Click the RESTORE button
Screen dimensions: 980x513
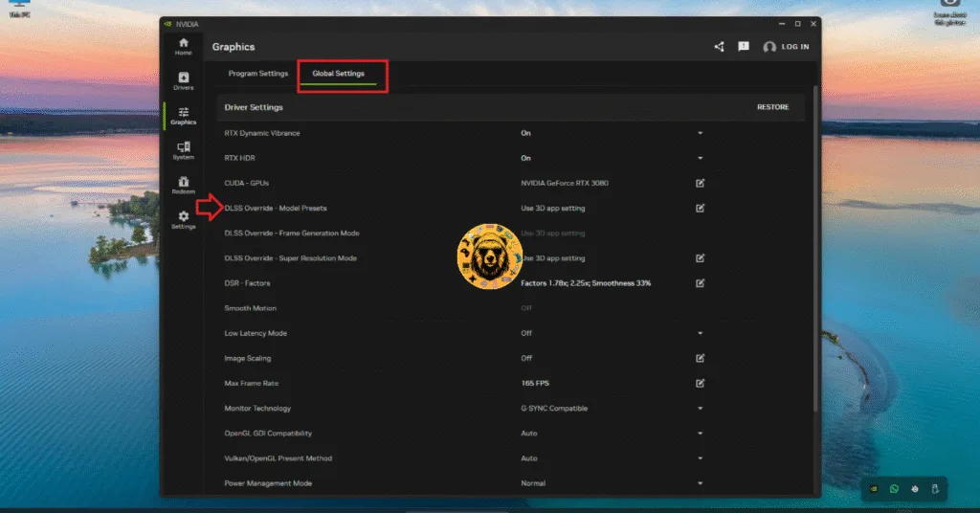pos(772,107)
